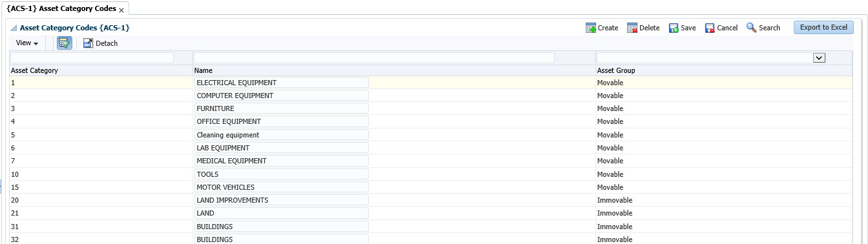Click Movable group in TOOLS row

tap(610, 174)
